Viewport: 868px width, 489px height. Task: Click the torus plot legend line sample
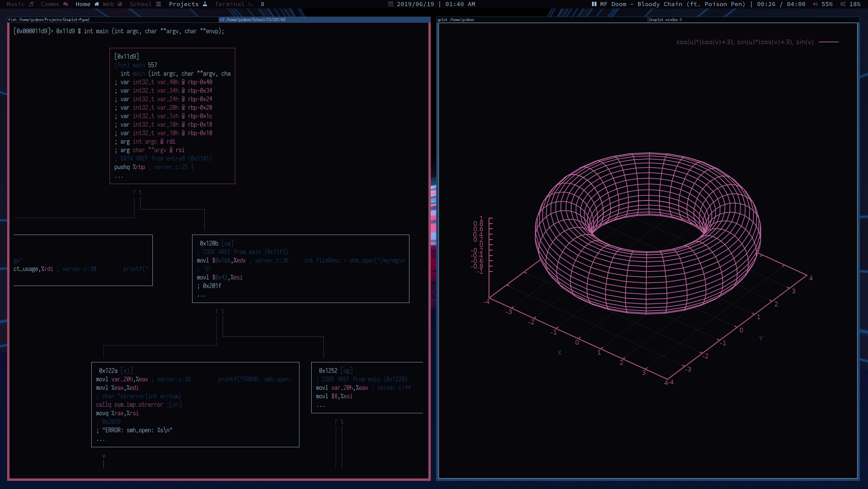tap(829, 42)
